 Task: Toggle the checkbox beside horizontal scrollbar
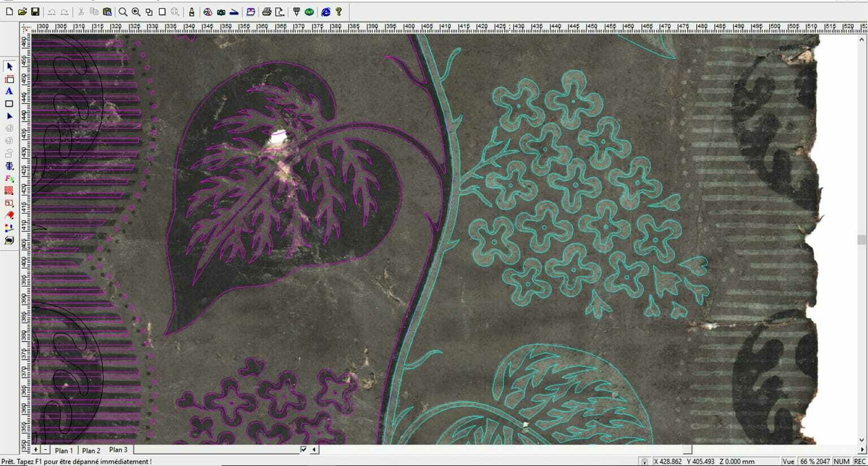[x=304, y=450]
